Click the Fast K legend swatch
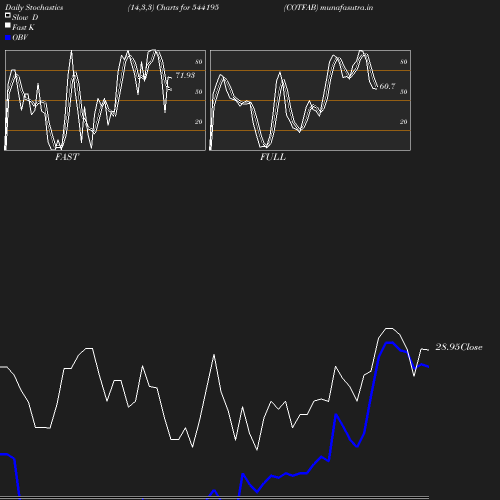This screenshot has height=500, width=500. 8,25
